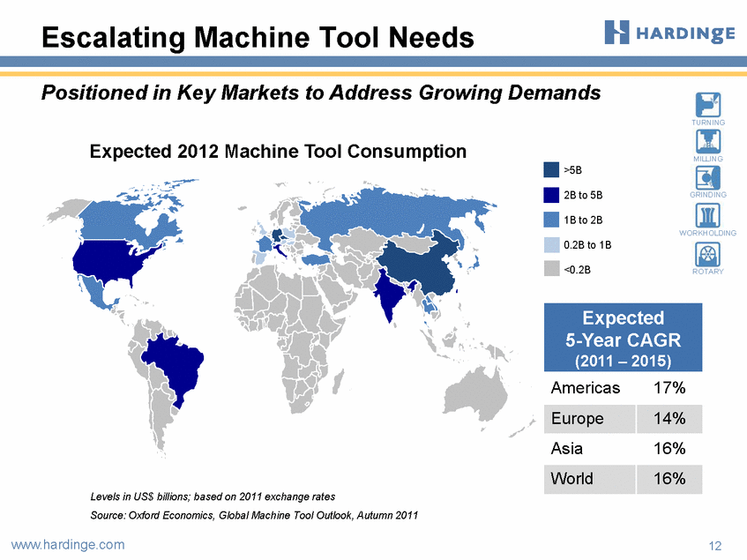Click the Expected 5-Year CAGR table header

(x=624, y=337)
